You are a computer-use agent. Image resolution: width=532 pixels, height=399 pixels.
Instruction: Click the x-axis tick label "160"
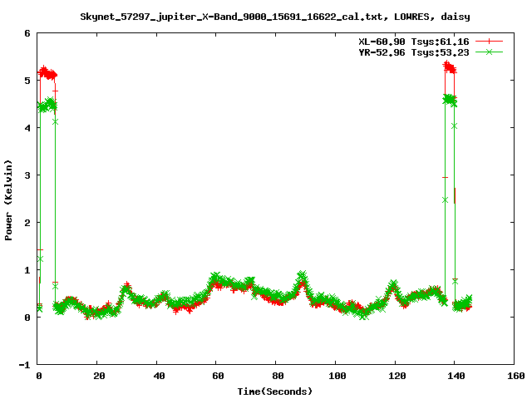coord(516,376)
